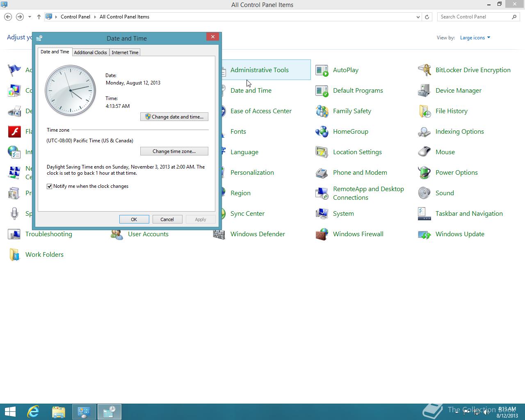
Task: Open the User Accounts icon
Action: [x=117, y=234]
